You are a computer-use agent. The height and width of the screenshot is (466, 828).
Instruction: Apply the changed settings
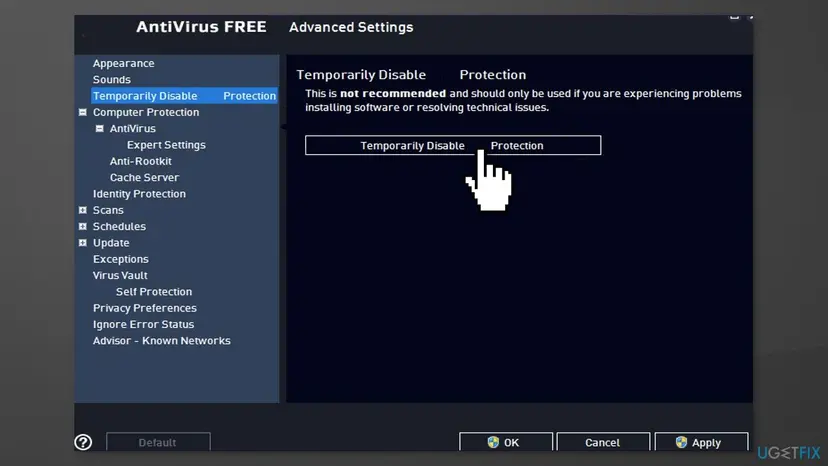click(x=701, y=442)
